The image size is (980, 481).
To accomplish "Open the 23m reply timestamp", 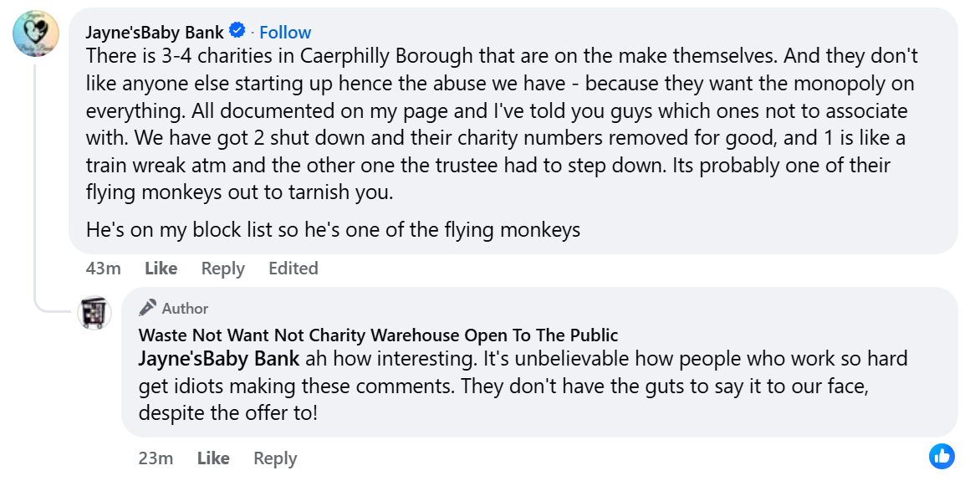I will pos(156,458).
